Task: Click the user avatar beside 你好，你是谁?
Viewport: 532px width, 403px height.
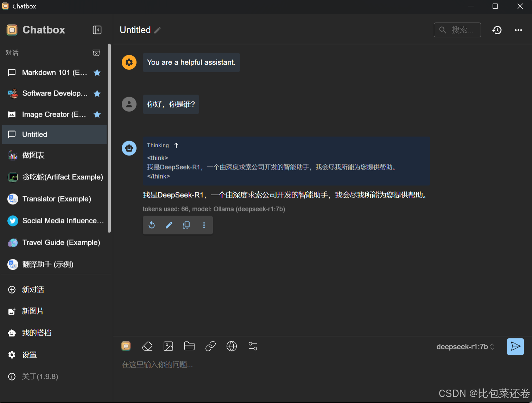Action: coord(129,104)
